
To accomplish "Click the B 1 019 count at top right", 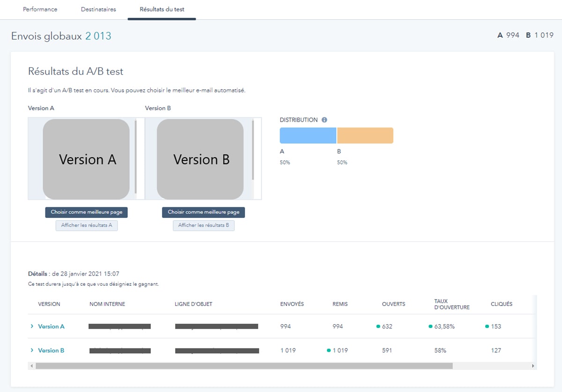I will [x=540, y=35].
